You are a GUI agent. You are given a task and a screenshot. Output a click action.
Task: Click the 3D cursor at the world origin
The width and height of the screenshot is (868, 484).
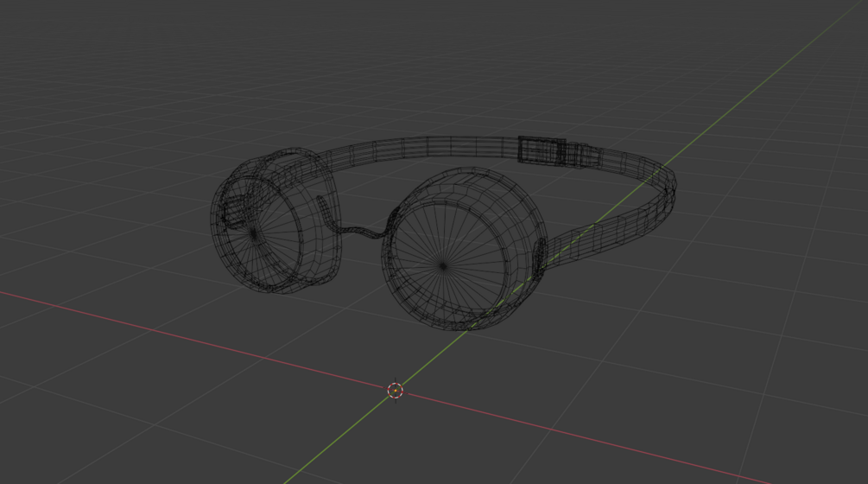pos(396,391)
